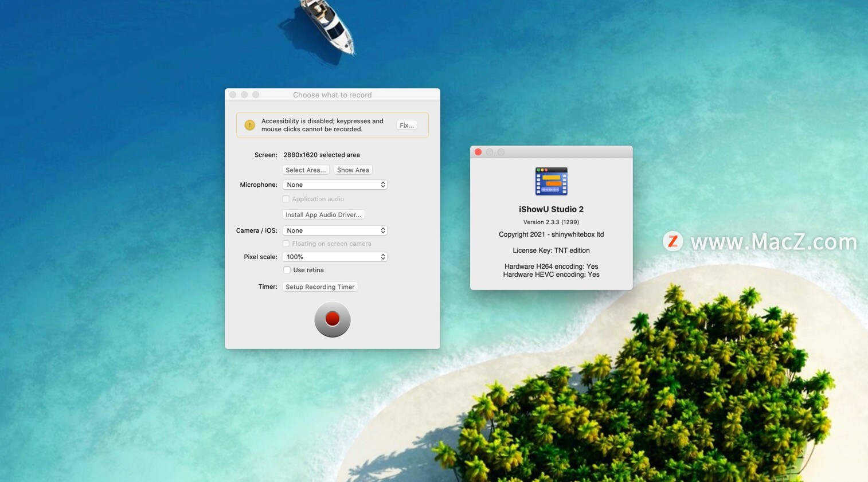
Task: Click the Show Area button
Action: [353, 170]
